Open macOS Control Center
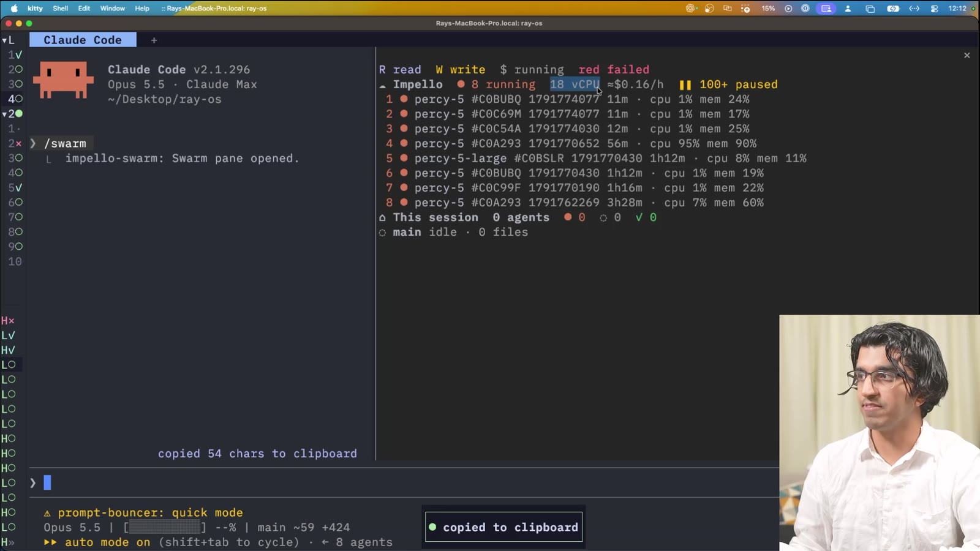Screen dimensions: 980x551 (934, 9)
